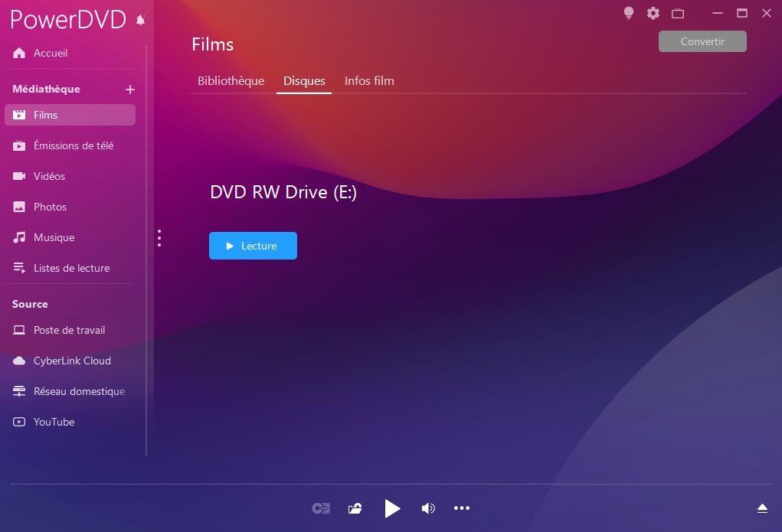Eject the disc with the eject icon
The width and height of the screenshot is (782, 532).
click(762, 508)
